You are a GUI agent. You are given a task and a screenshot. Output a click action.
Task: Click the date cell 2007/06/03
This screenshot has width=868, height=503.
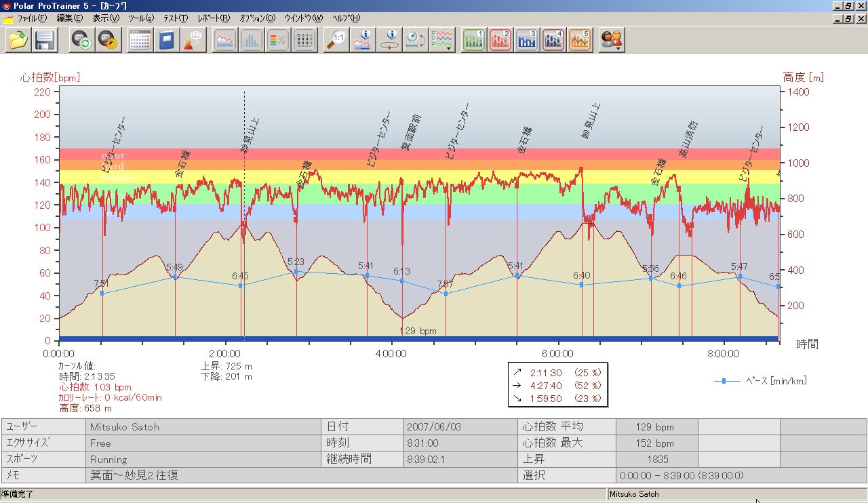[x=460, y=427]
